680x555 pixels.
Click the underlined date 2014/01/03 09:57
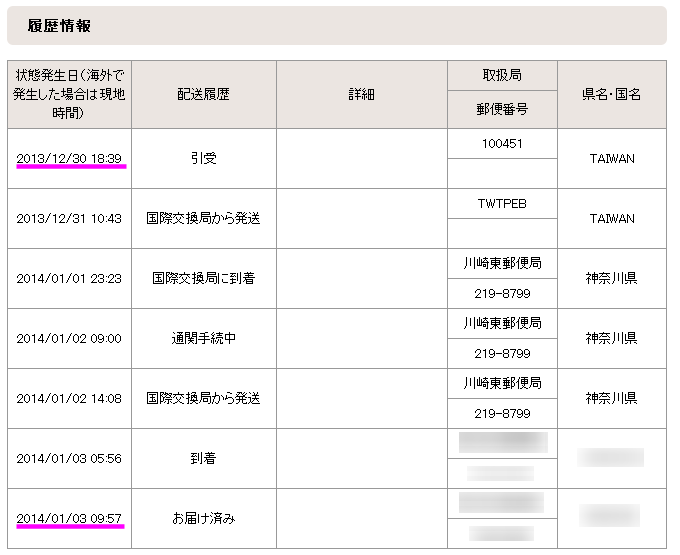(69, 518)
